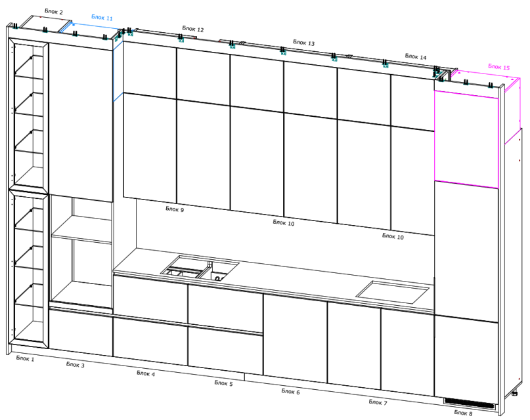The width and height of the screenshot is (530, 420).
Task: Select the "Блок 5" label
Action: pyautogui.click(x=223, y=383)
